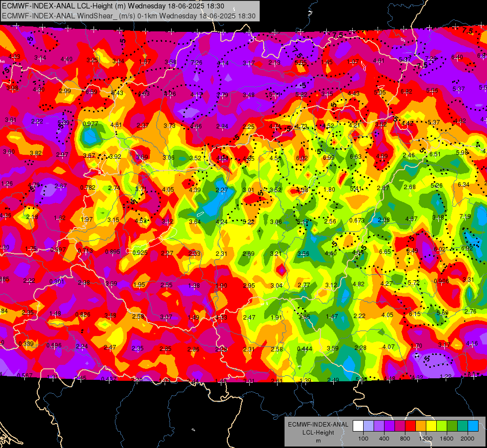The image size is (487, 448).
Task: Click the wind shear value '0.696'
Action: click(54, 345)
